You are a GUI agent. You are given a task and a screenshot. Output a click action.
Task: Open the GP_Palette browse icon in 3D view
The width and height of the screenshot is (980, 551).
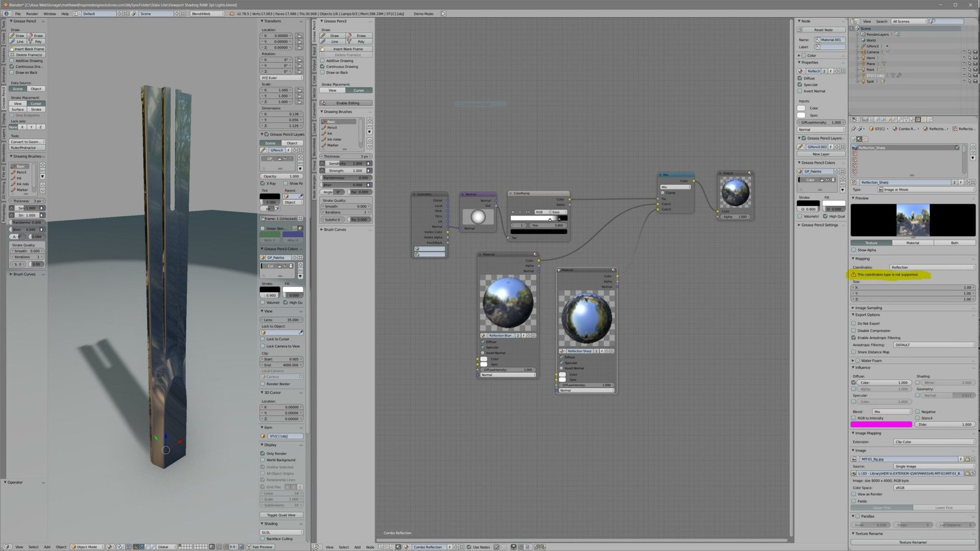(263, 258)
